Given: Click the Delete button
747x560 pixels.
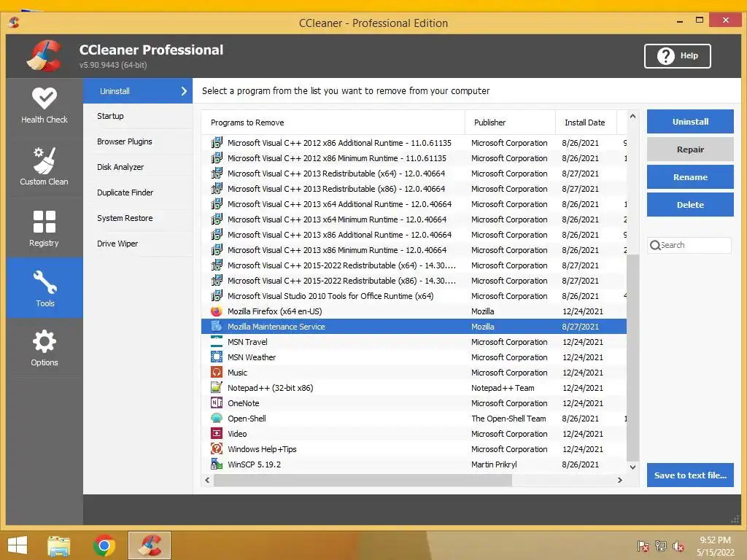Looking at the screenshot, I should point(690,205).
